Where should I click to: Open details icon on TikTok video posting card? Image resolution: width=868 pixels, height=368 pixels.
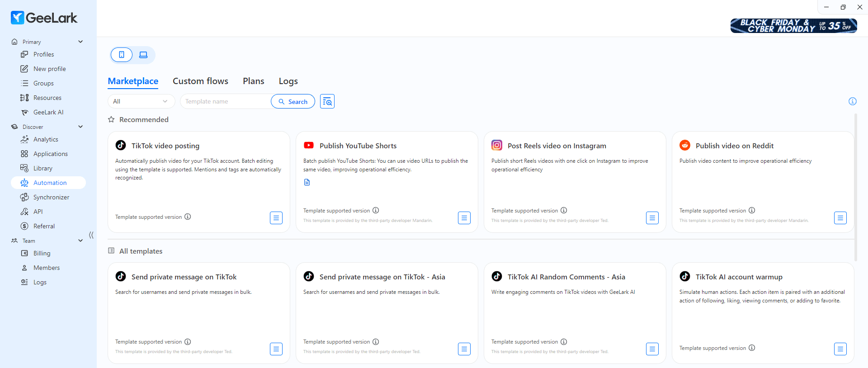pyautogui.click(x=276, y=218)
